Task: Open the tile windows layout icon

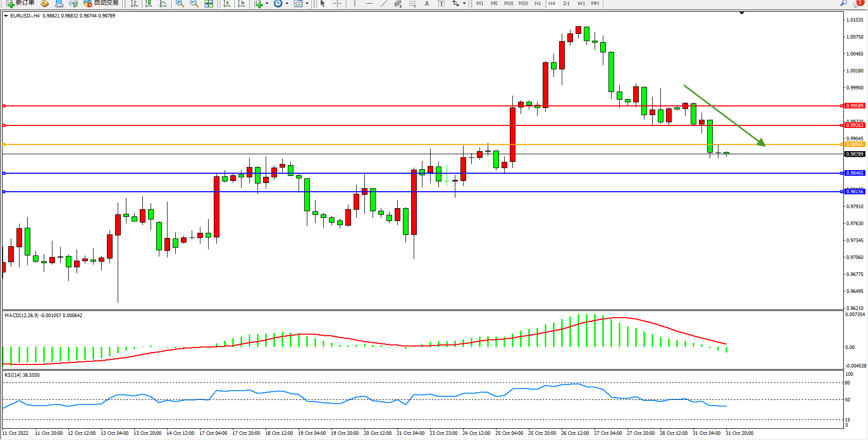Action: [209, 4]
